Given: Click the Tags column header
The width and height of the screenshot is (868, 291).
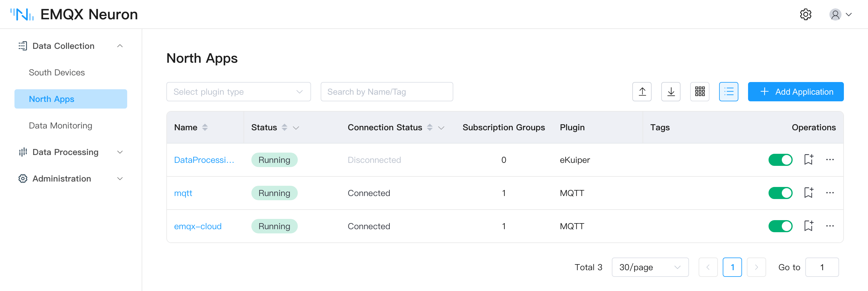Looking at the screenshot, I should pos(660,128).
